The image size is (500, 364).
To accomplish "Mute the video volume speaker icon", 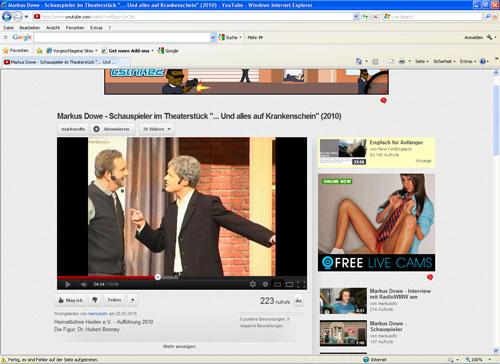I will tap(84, 284).
